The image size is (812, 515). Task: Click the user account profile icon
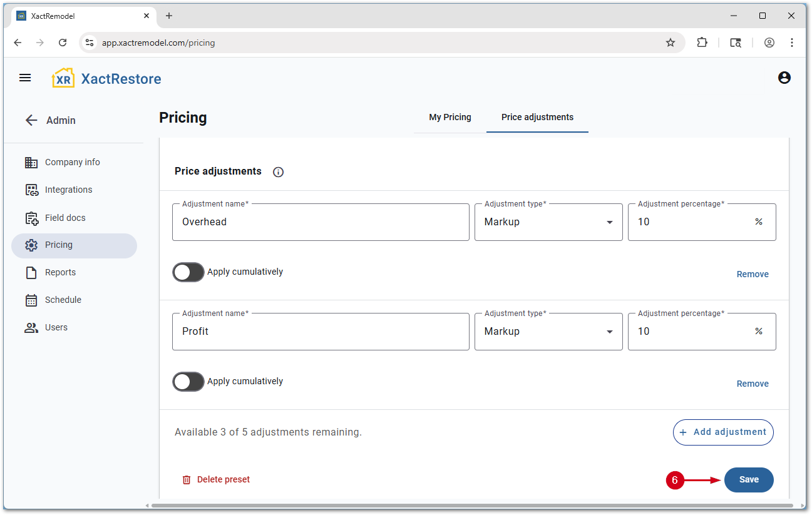[784, 78]
